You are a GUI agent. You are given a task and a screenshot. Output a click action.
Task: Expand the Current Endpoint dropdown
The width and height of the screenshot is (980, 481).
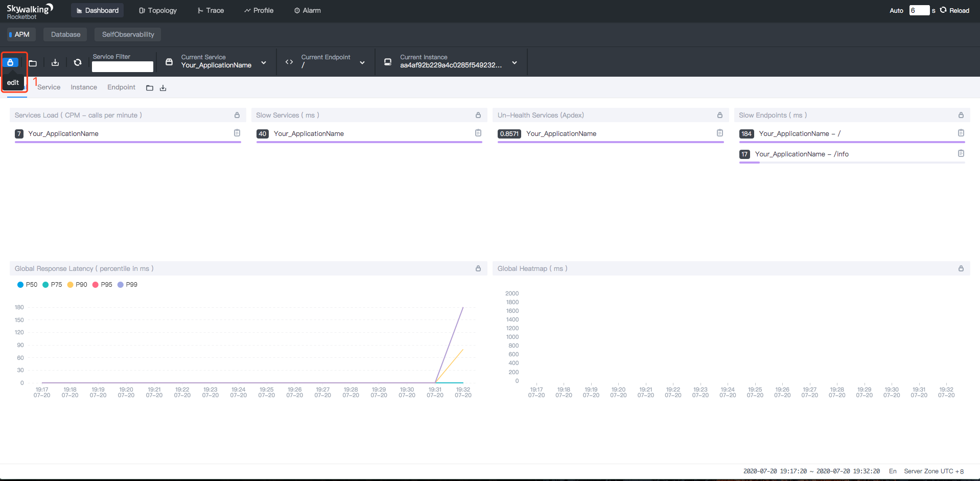tap(362, 63)
